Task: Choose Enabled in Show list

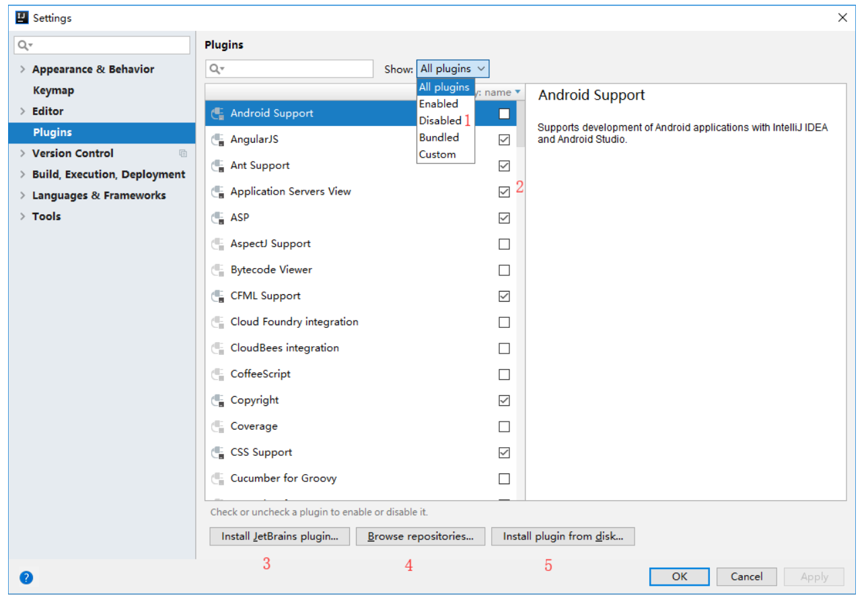Action: (x=445, y=104)
